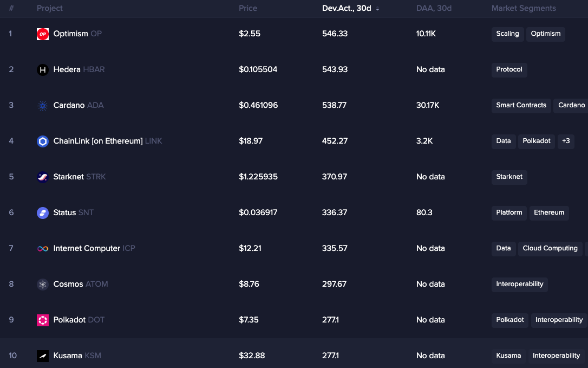
Task: Click the Internet Computer infinity logo
Action: (x=43, y=249)
